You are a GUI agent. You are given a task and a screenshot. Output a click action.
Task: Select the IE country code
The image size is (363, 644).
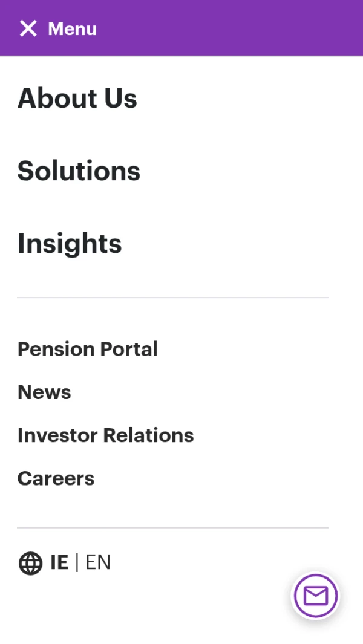tap(60, 562)
